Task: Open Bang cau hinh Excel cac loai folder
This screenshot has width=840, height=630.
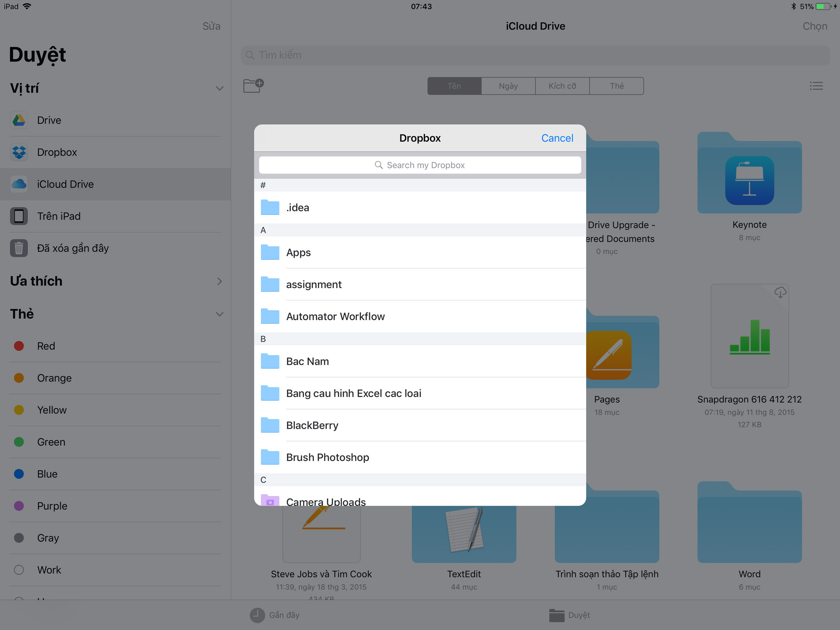Action: (420, 394)
